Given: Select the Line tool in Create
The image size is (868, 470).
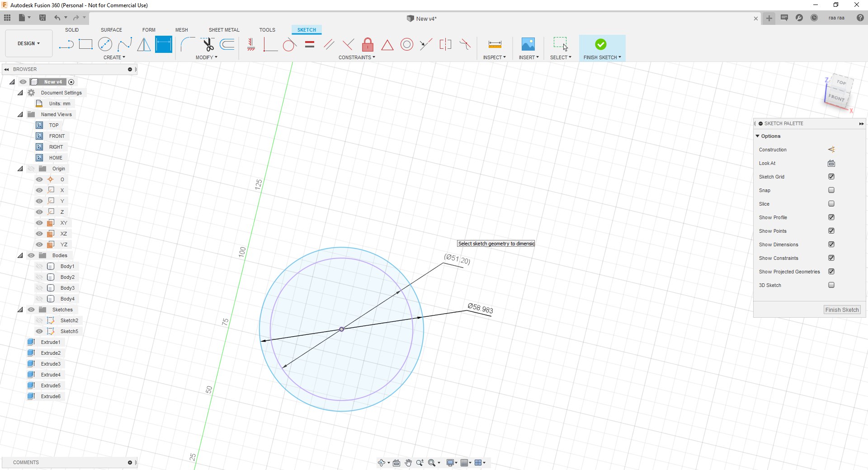Looking at the screenshot, I should tap(66, 44).
